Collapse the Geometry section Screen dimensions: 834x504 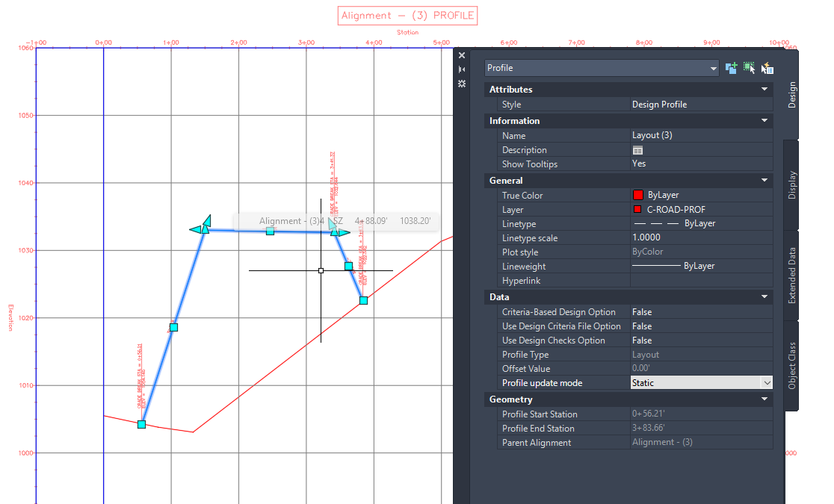(764, 399)
